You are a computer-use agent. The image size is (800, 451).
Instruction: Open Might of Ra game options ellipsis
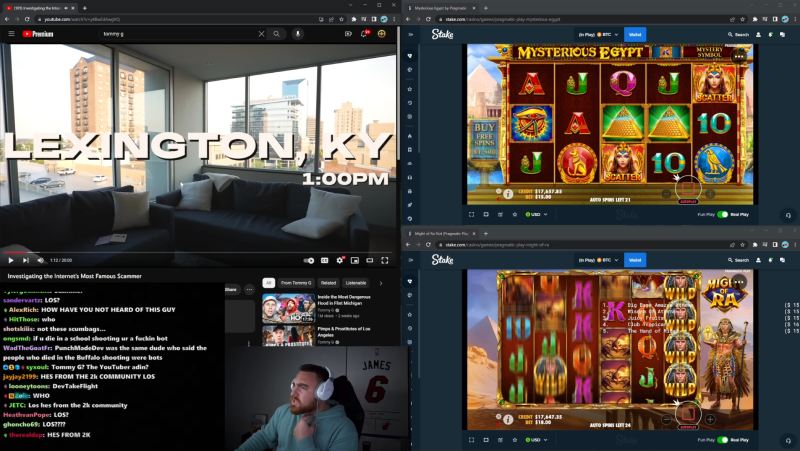pyautogui.click(x=739, y=282)
